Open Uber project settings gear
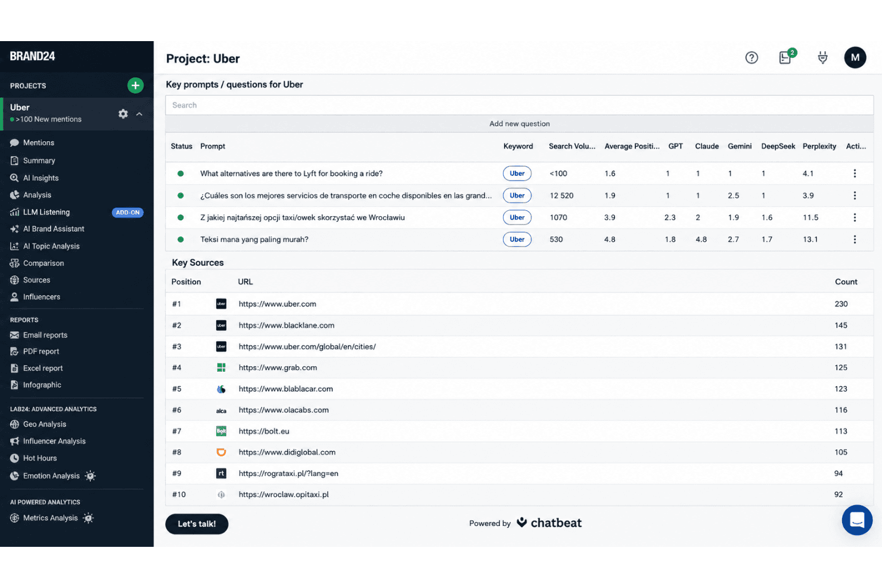Screen dimensions: 882x588 pyautogui.click(x=123, y=113)
